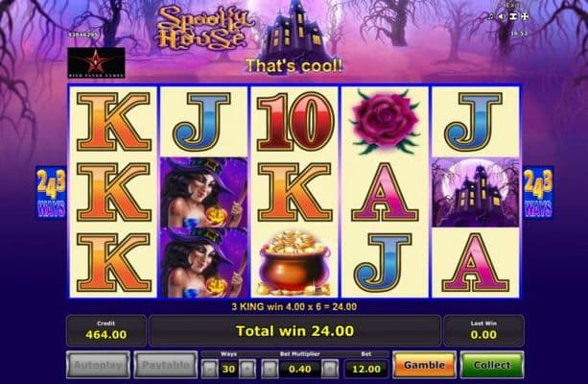Collect winnings with the green Collect button
Viewport: 588px width, 384px height.
[x=492, y=365]
